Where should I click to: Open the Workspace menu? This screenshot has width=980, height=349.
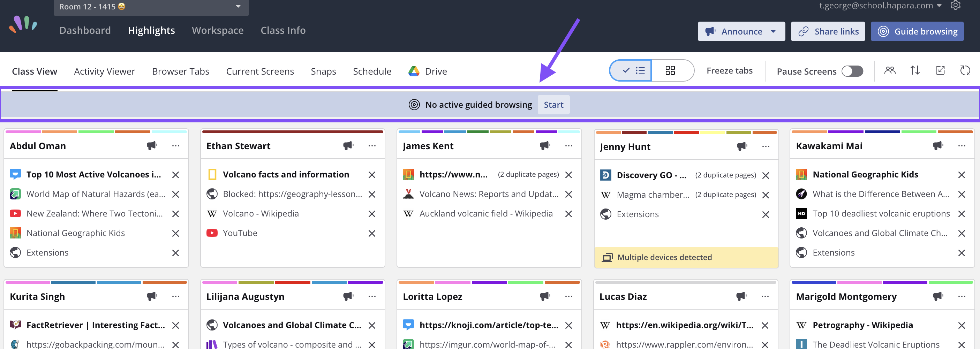(218, 30)
